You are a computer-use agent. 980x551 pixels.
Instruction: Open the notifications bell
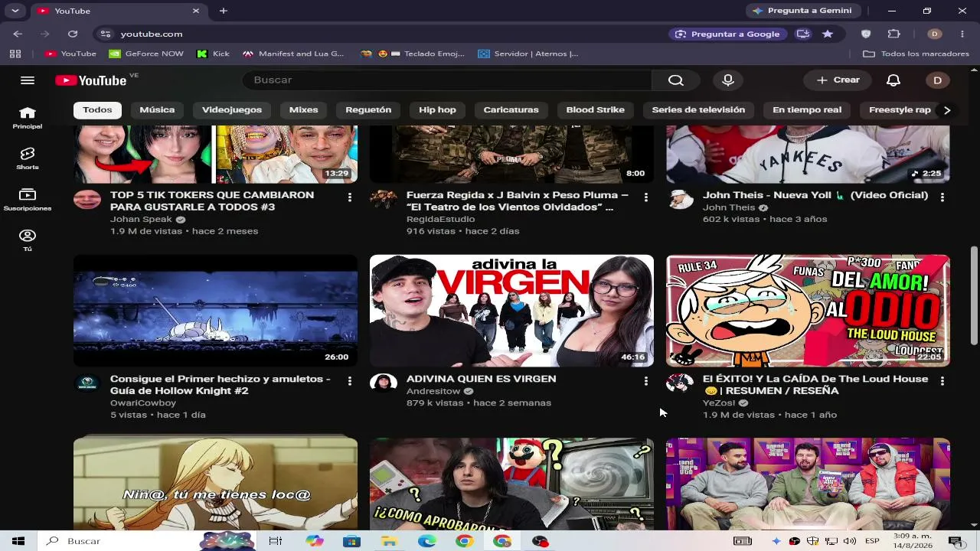click(893, 80)
